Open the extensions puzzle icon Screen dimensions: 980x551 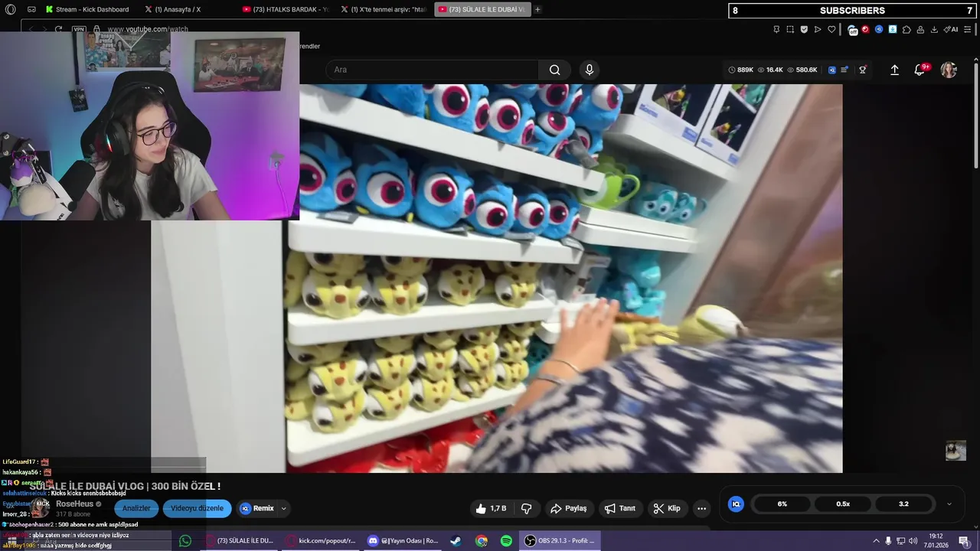point(906,29)
